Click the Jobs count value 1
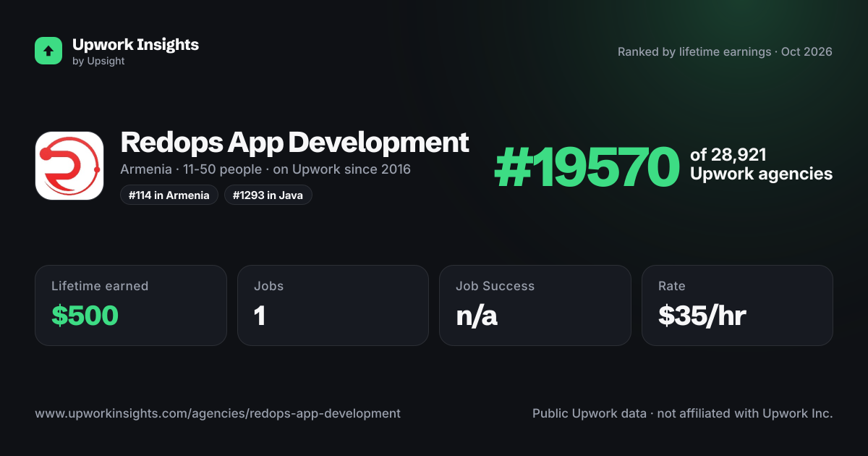 point(260,316)
